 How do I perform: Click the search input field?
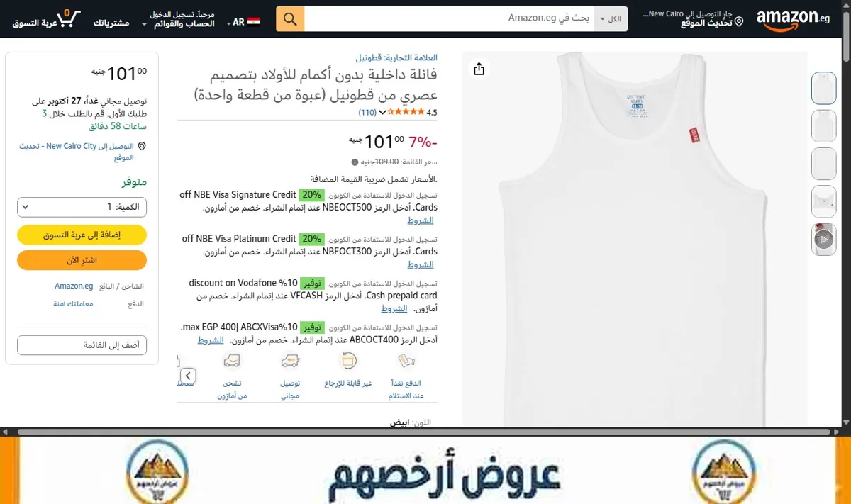coord(450,19)
